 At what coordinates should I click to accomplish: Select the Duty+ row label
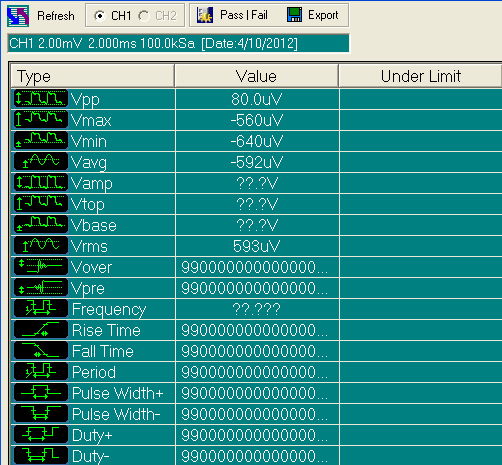tap(92, 436)
